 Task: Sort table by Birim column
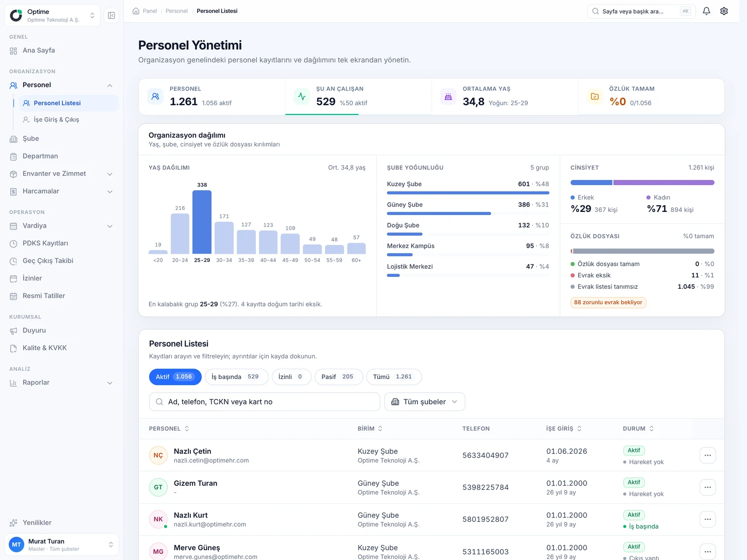(x=370, y=429)
